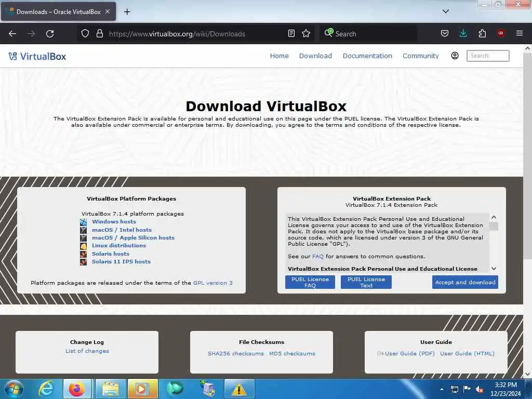The width and height of the screenshot is (532, 399).
Task: Open the Windows Start button
Action: [14, 389]
